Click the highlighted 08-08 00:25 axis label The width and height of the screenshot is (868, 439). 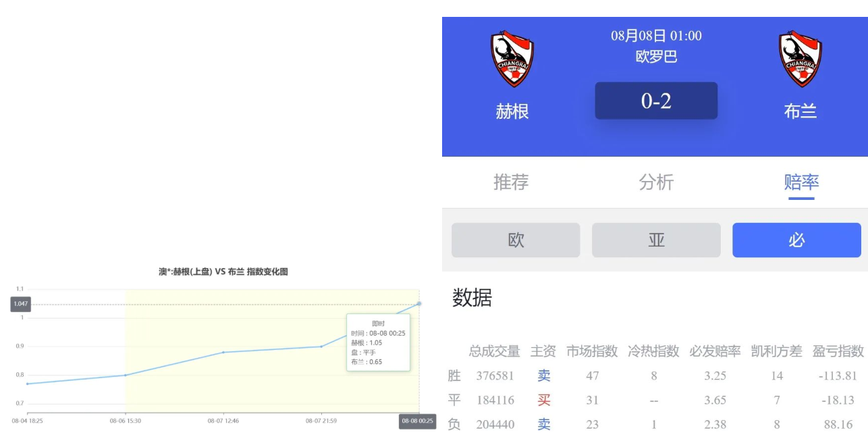coord(418,421)
